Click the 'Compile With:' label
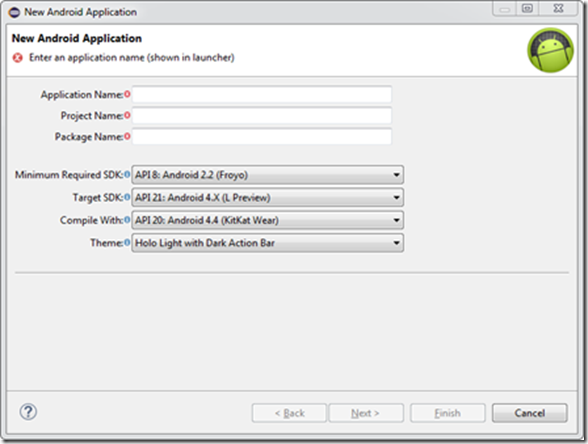Image resolution: width=588 pixels, height=444 pixels. (92, 220)
